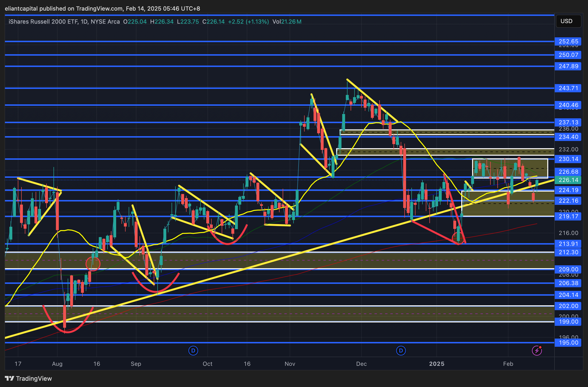Click the 'iShares Russell 2000 ETF' symbol title
Screen dimensions: 588x387
pos(43,22)
